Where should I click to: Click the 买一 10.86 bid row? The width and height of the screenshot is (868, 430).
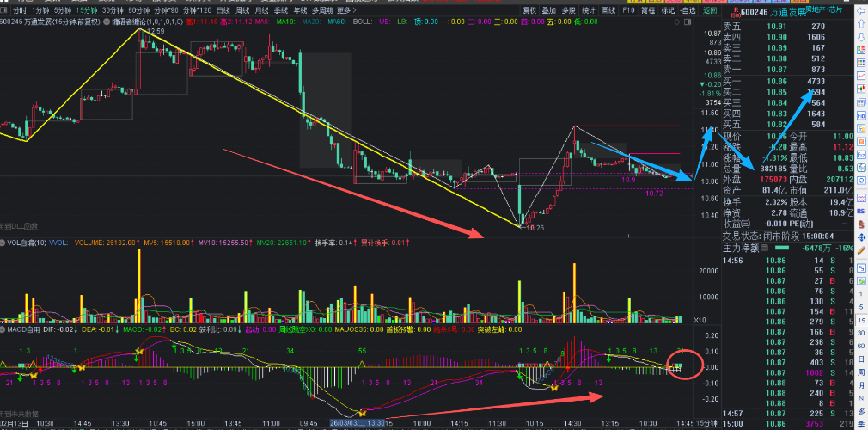(x=788, y=82)
